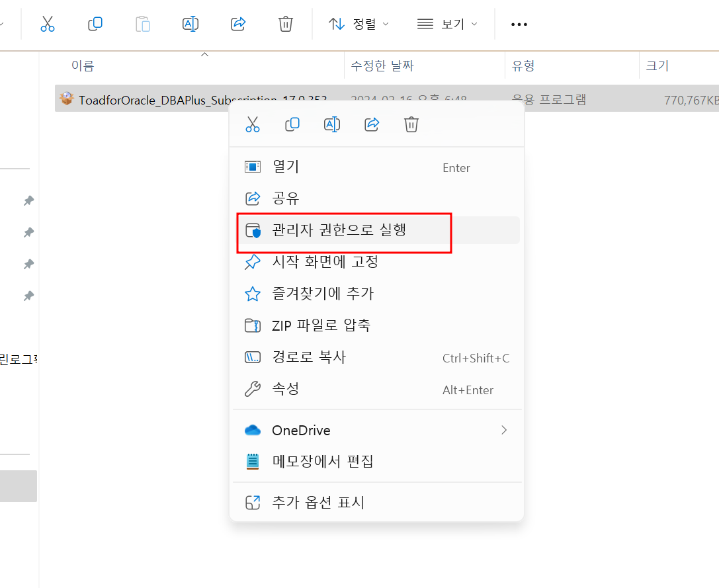
Task: Click the 770,767KB size cell
Action: 691,100
